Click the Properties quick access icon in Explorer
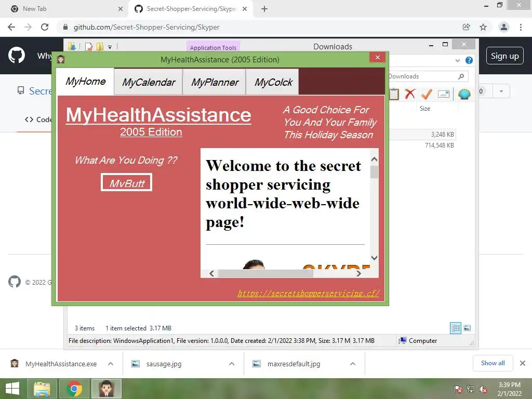This screenshot has width=532, height=399. pyautogui.click(x=89, y=46)
